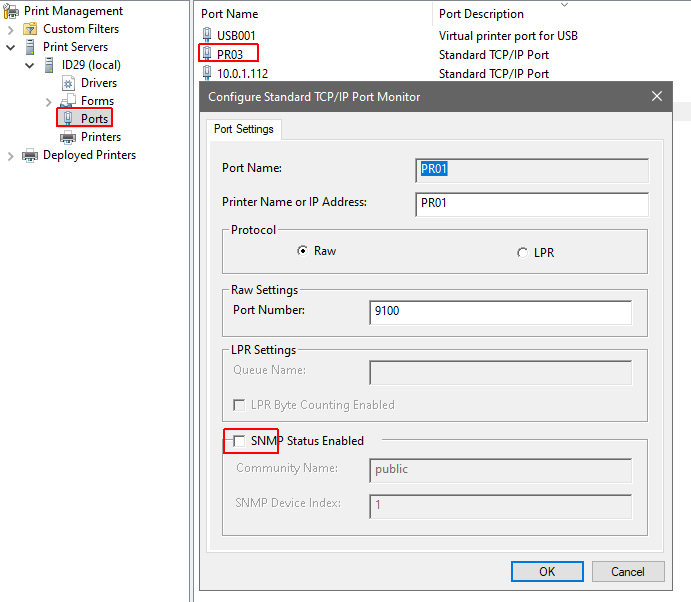Select the LPR protocol radio button

[x=522, y=253]
